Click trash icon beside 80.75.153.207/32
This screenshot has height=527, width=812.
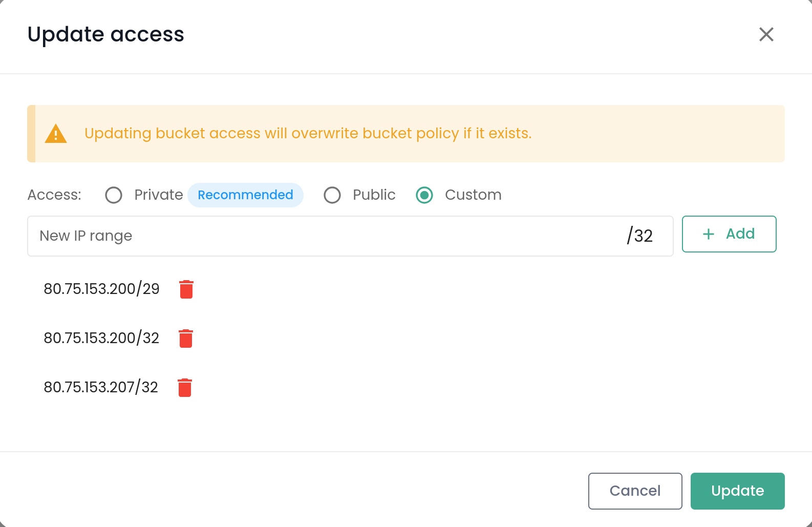point(185,388)
